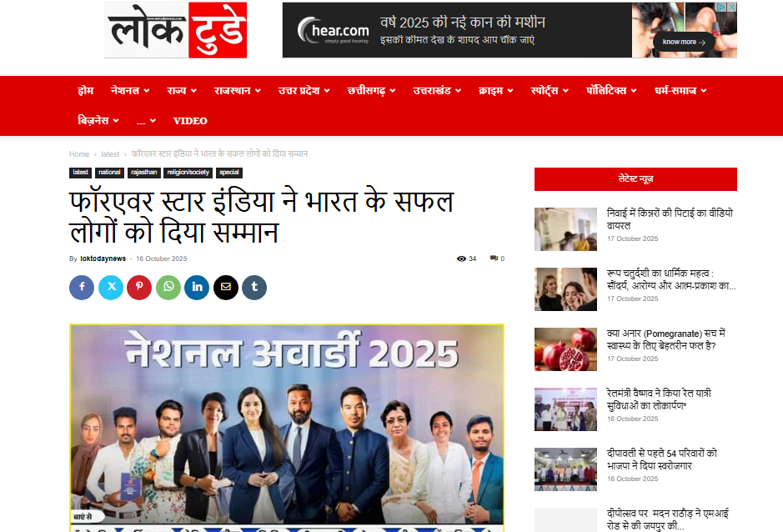
Task: Expand the राजस्थान menu dropdown
Action: [237, 90]
